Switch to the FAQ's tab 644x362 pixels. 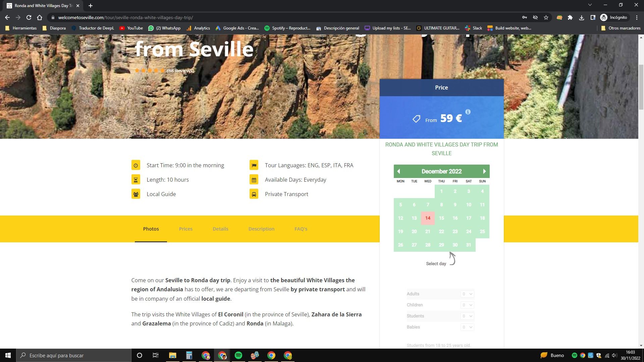301,229
